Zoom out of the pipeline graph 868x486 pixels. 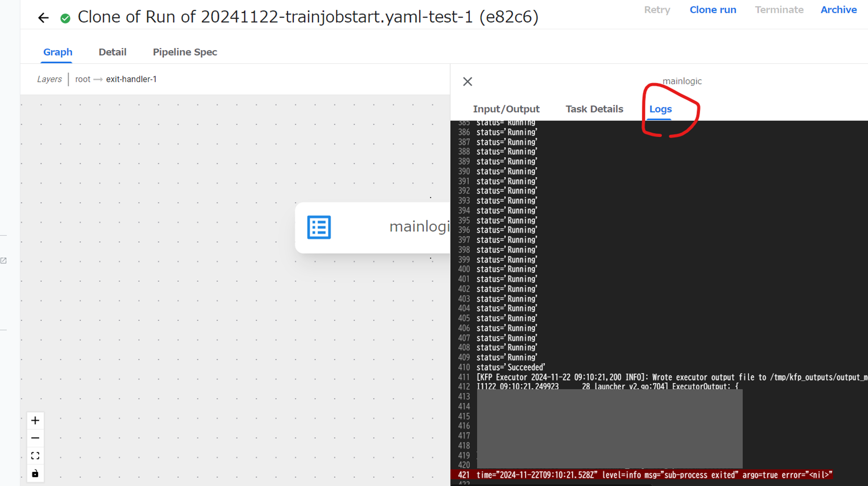point(35,438)
